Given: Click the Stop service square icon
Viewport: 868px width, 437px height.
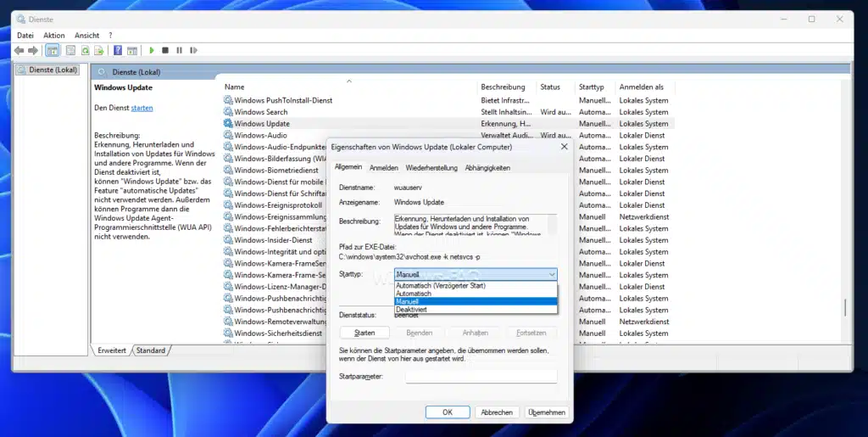Looking at the screenshot, I should pos(165,50).
